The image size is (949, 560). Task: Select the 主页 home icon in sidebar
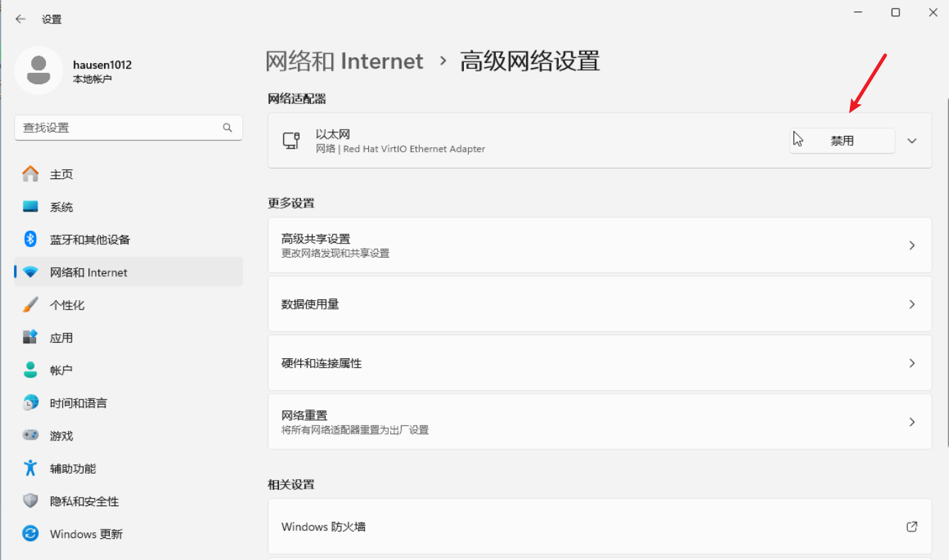(31, 173)
